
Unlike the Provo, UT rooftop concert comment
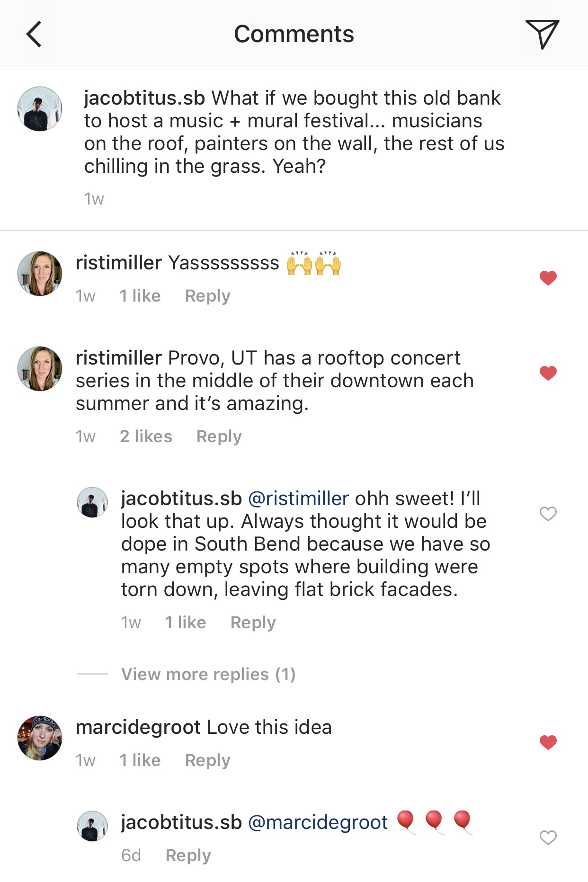(548, 373)
